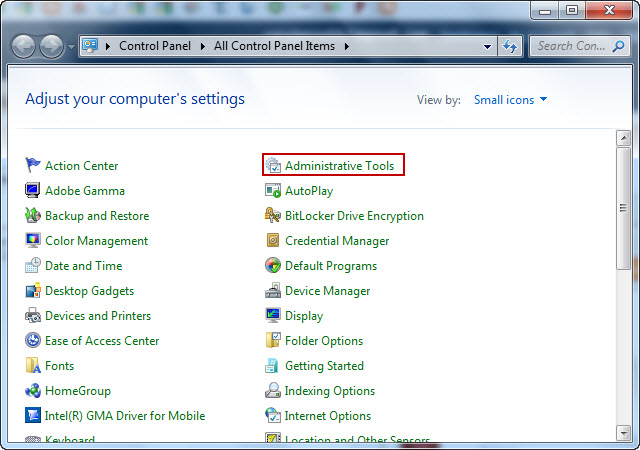640x450 pixels.
Task: Click the Fonts folder icon
Action: point(33,365)
